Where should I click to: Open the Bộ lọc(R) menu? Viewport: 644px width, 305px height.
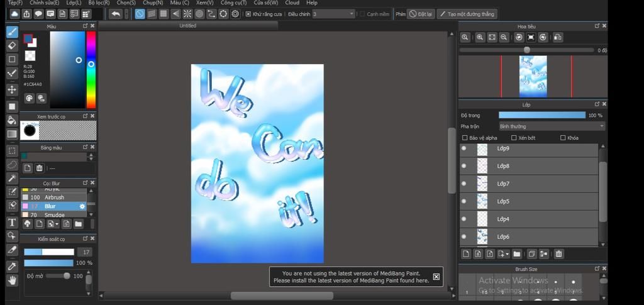click(x=99, y=3)
